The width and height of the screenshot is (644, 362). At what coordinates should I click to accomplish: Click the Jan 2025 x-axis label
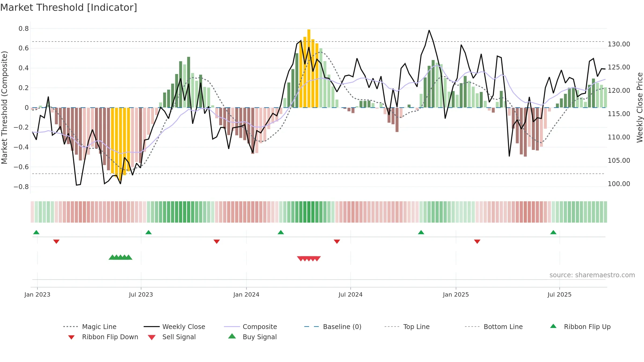click(x=456, y=294)
